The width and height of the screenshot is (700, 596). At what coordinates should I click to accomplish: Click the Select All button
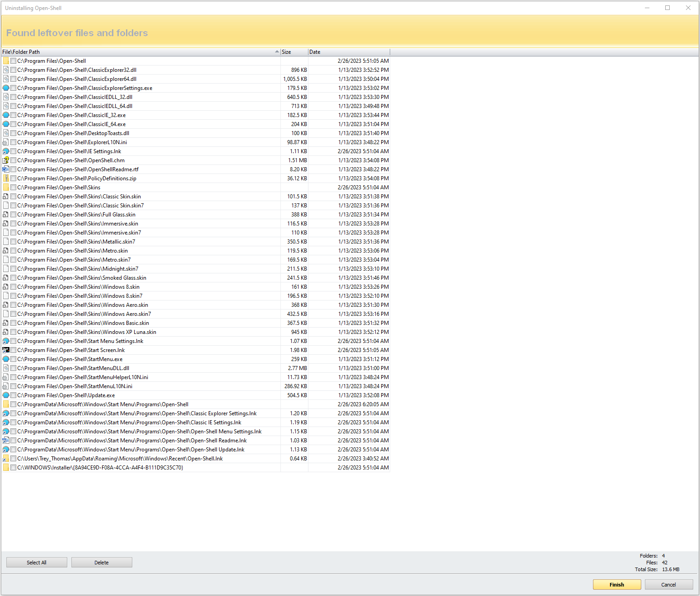[37, 563]
